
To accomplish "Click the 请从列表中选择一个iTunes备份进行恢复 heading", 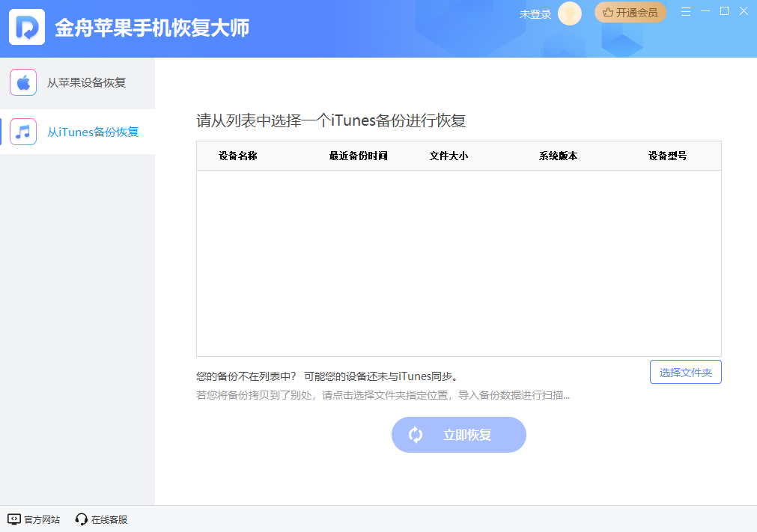I will tap(331, 120).
